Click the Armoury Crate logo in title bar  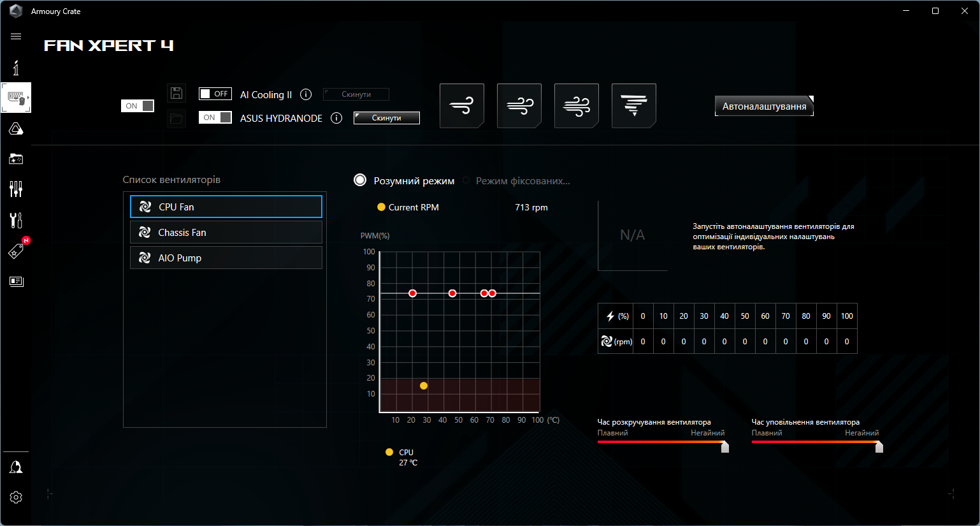(16, 11)
